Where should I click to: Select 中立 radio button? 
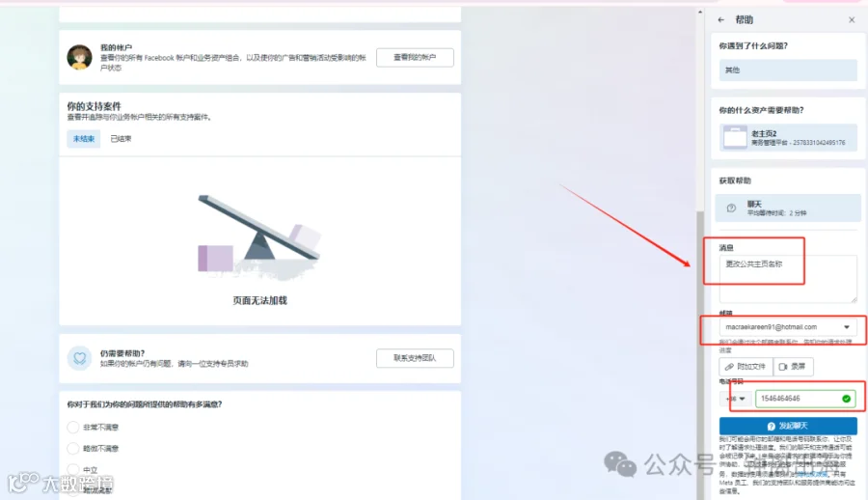point(73,469)
